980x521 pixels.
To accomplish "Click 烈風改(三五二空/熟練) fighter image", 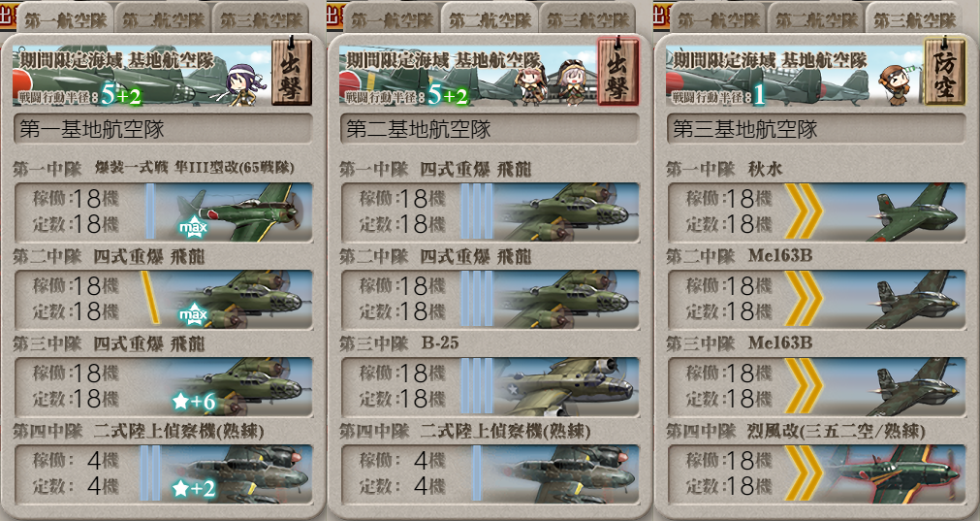I will tap(894, 474).
